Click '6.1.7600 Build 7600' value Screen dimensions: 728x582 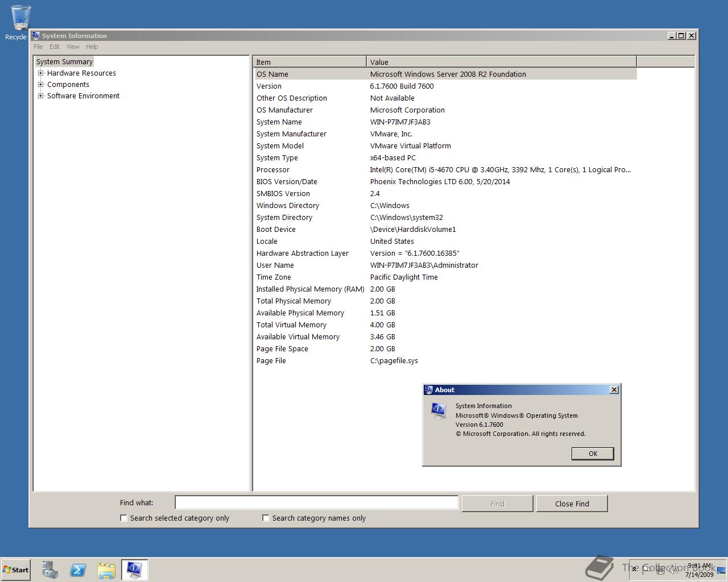tap(402, 86)
